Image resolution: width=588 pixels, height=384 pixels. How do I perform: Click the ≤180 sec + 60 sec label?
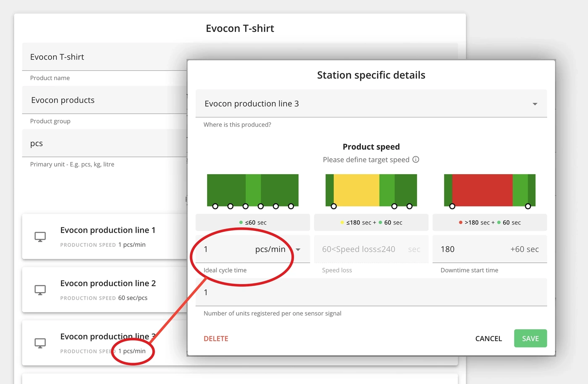(371, 222)
